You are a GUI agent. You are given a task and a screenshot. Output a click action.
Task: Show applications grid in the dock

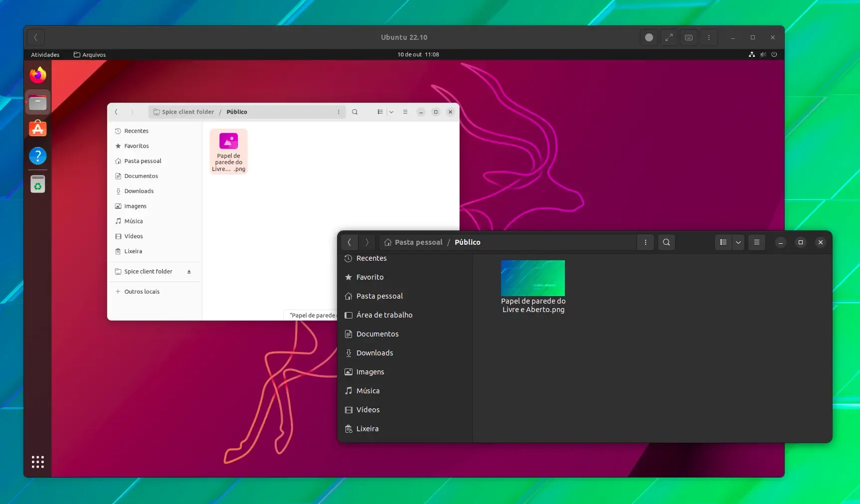pos(37,462)
